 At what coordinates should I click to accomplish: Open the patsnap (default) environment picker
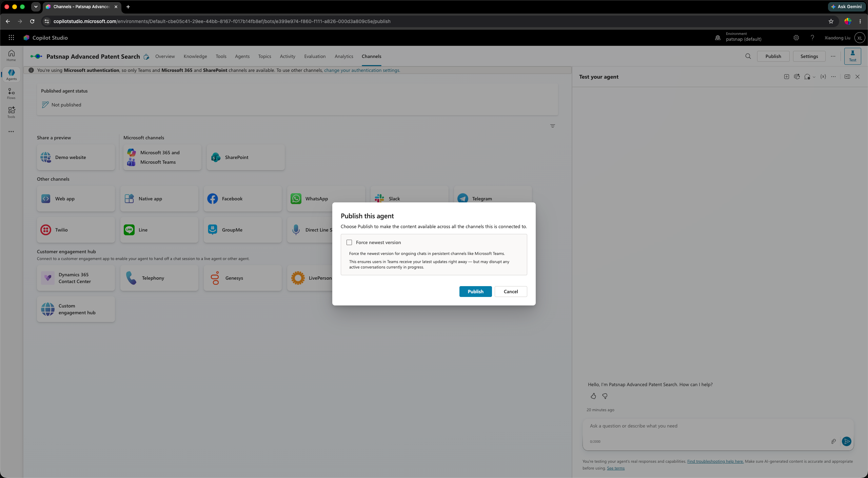tap(738, 37)
